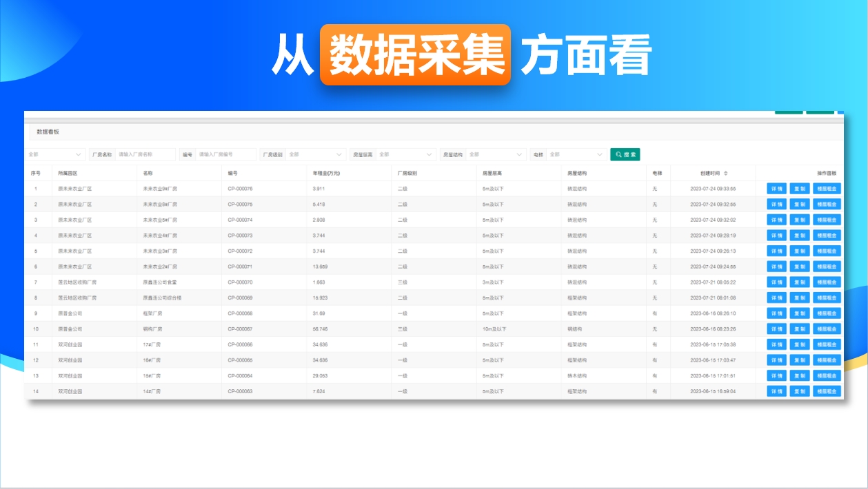The image size is (868, 489).
Task: Select the cell 15#厂房
Action: point(152,375)
